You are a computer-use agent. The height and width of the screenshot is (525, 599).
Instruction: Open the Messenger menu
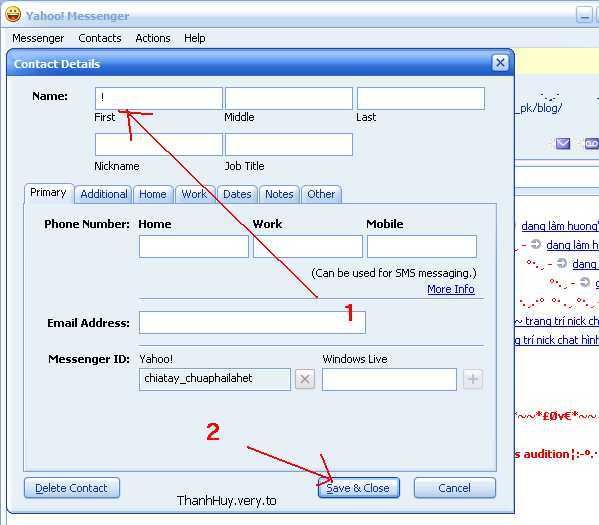[x=38, y=38]
